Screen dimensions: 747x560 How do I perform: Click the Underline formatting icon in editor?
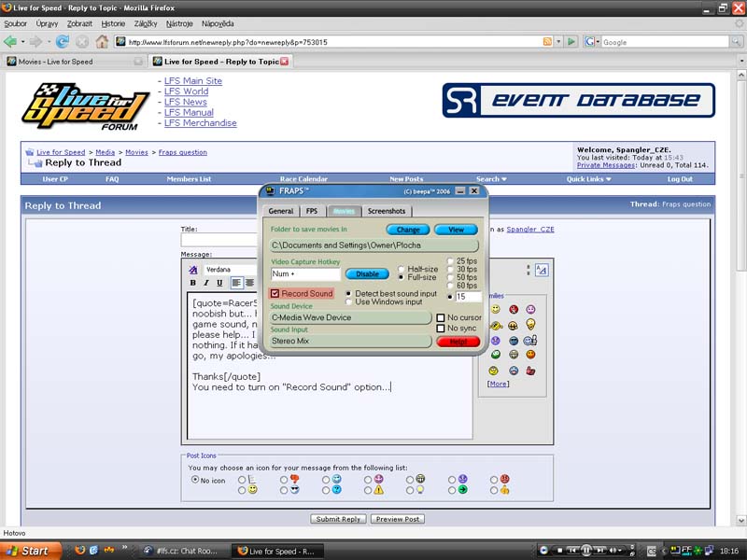219,283
